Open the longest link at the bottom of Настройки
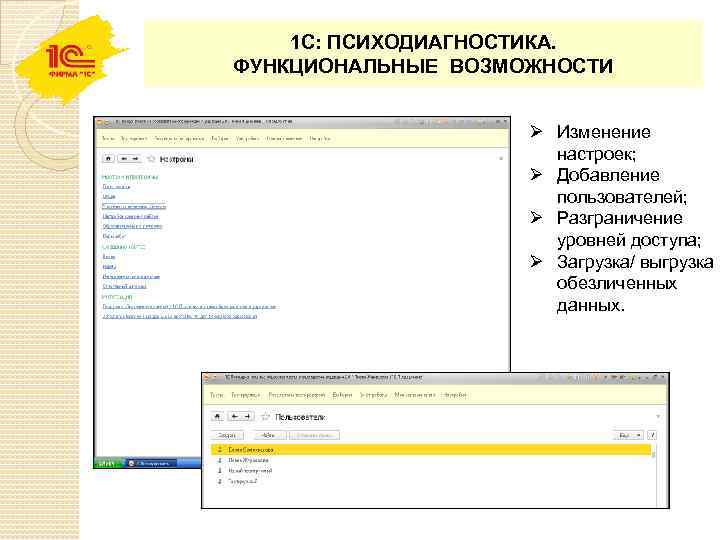The width and height of the screenshot is (720, 540). [189, 306]
